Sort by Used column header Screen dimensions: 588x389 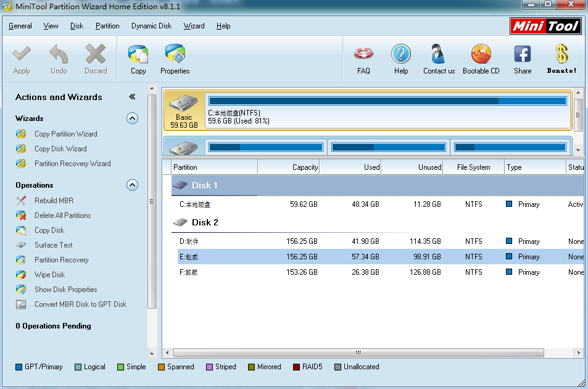point(350,167)
